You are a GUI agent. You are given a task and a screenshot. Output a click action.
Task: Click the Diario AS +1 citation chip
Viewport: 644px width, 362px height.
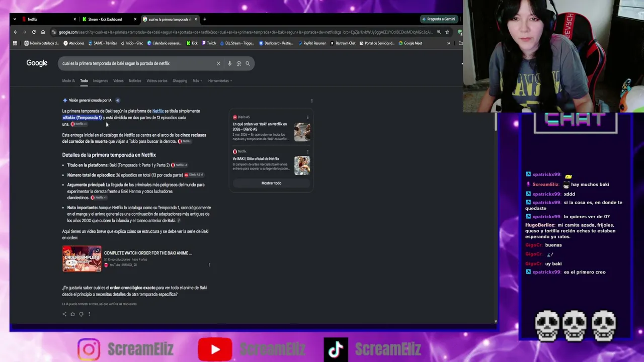tap(194, 175)
